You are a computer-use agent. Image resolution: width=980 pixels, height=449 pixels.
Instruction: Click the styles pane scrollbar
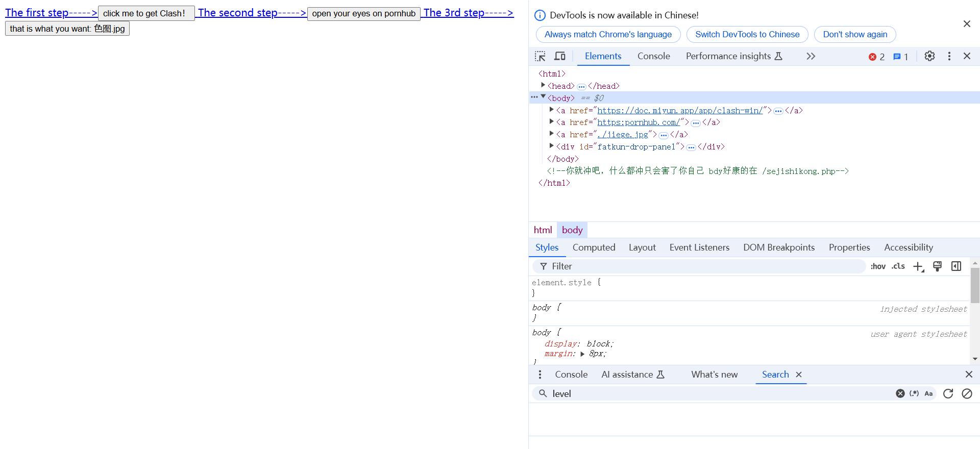click(975, 286)
